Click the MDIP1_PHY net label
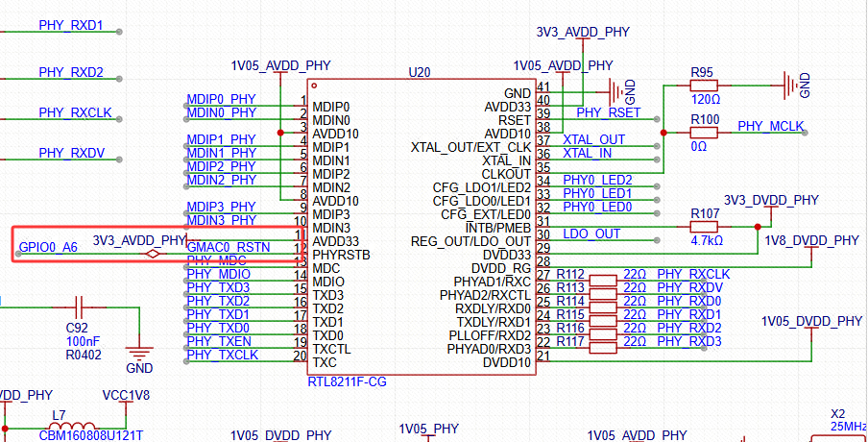 [222, 139]
